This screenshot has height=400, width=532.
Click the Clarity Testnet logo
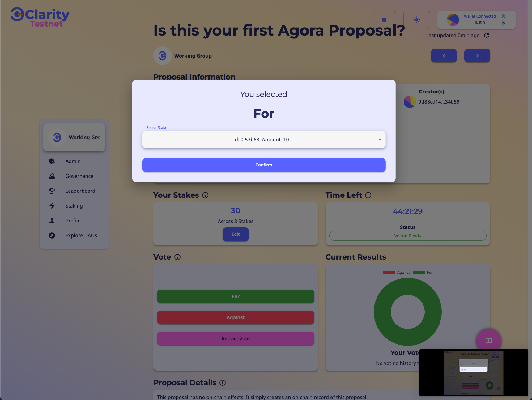(x=40, y=17)
